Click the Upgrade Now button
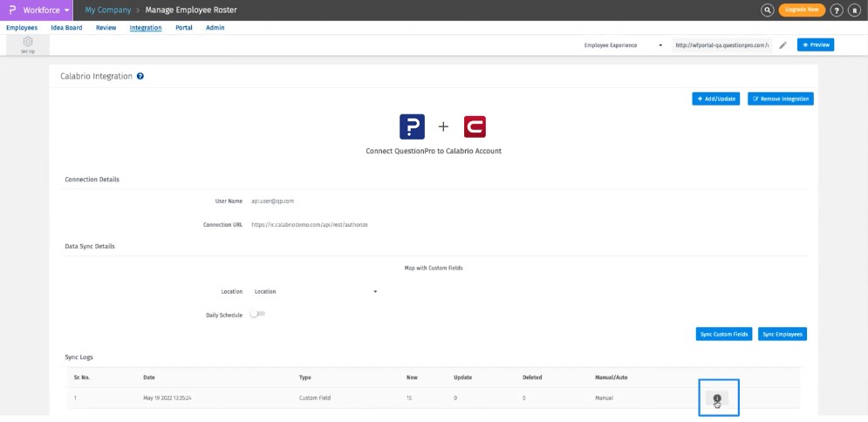Image resolution: width=868 pixels, height=422 pixels. tap(802, 10)
